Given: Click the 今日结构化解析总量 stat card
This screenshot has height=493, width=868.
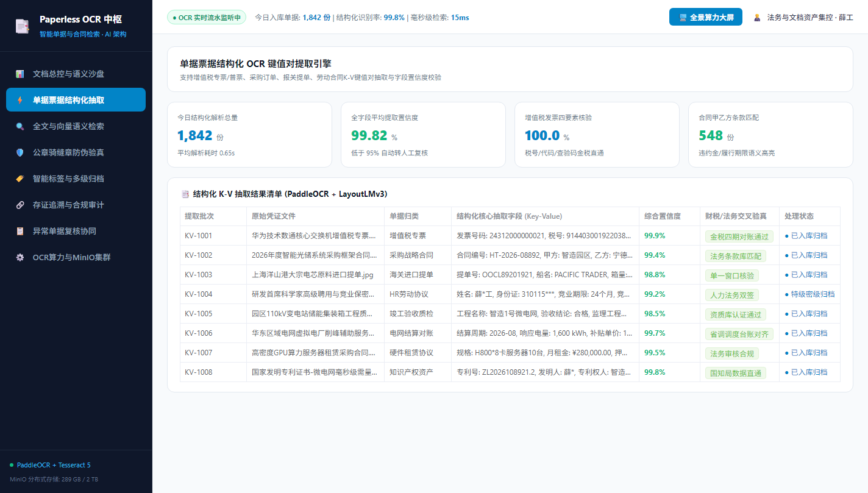Looking at the screenshot, I should [249, 135].
